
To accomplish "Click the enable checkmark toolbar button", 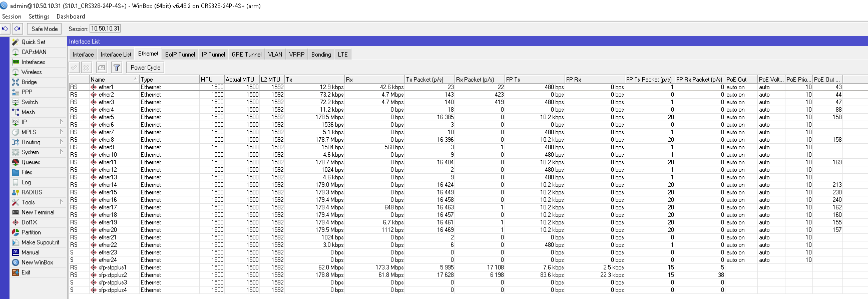I will coord(74,68).
